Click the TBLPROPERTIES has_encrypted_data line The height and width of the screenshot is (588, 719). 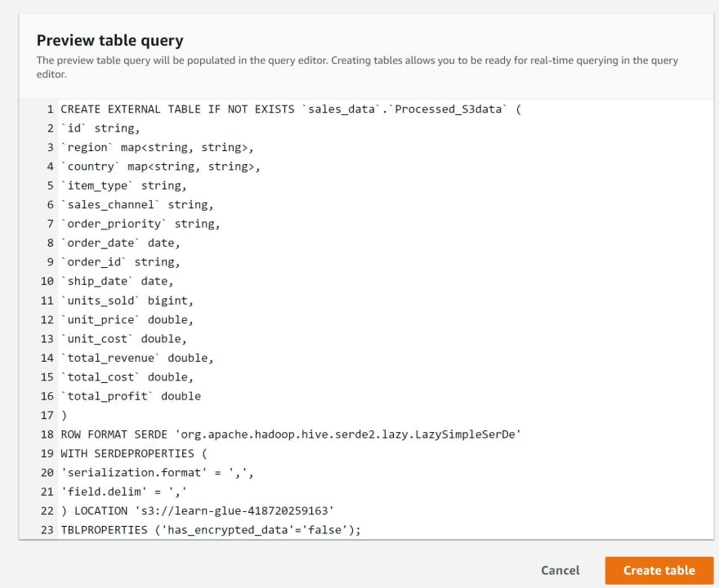coord(211,530)
